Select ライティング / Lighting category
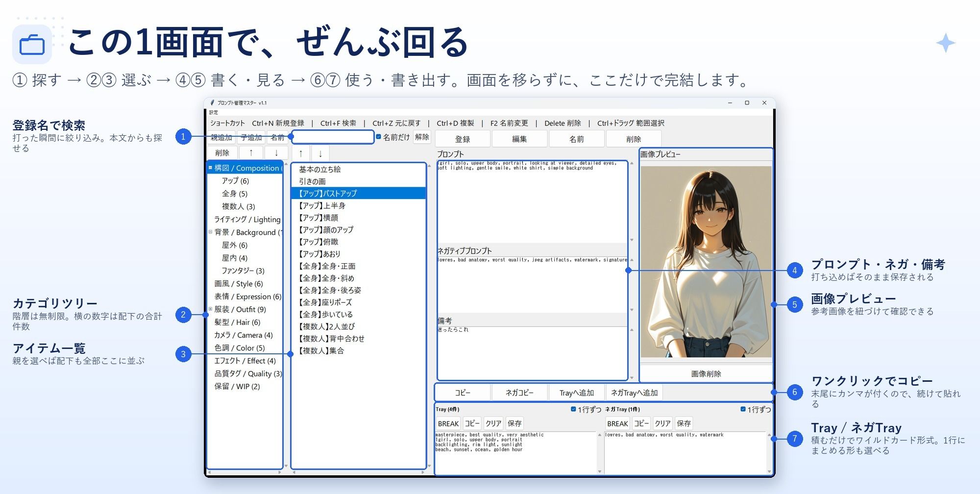 247,219
